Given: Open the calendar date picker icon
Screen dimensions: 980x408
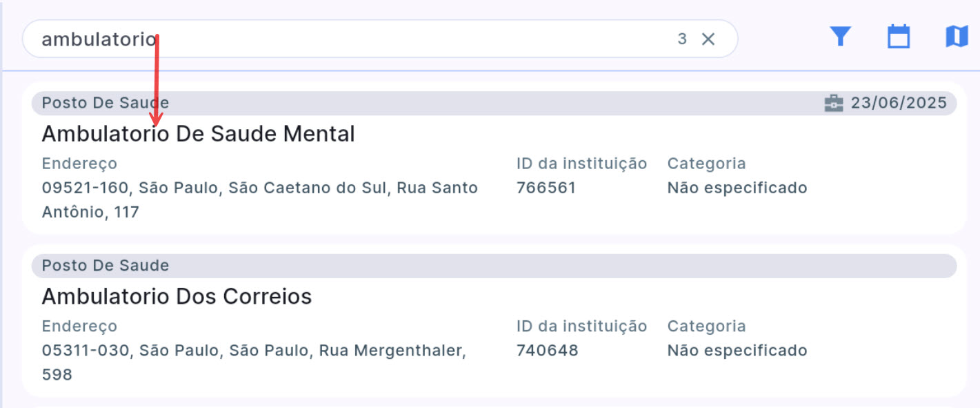Looking at the screenshot, I should pyautogui.click(x=898, y=37).
